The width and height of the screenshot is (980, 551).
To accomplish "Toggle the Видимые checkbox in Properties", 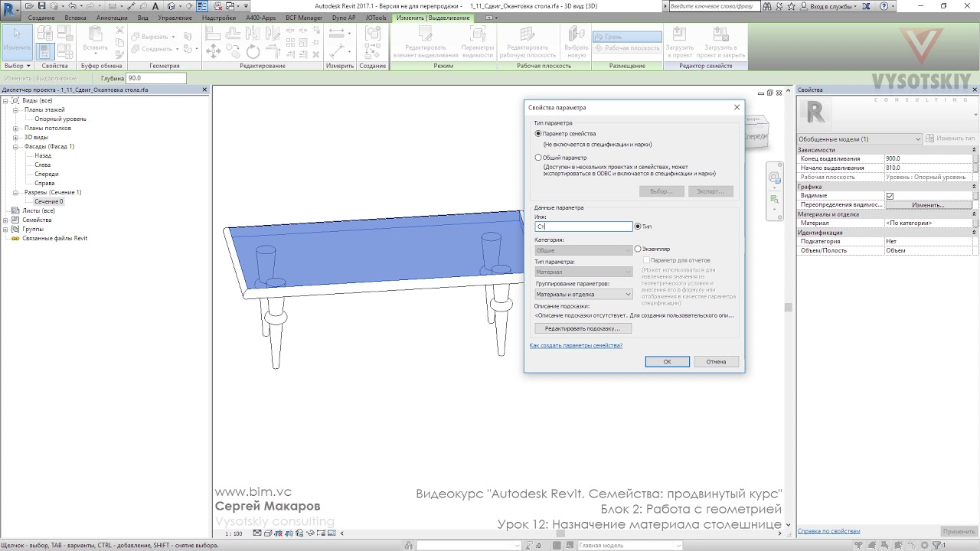I will pos(890,196).
